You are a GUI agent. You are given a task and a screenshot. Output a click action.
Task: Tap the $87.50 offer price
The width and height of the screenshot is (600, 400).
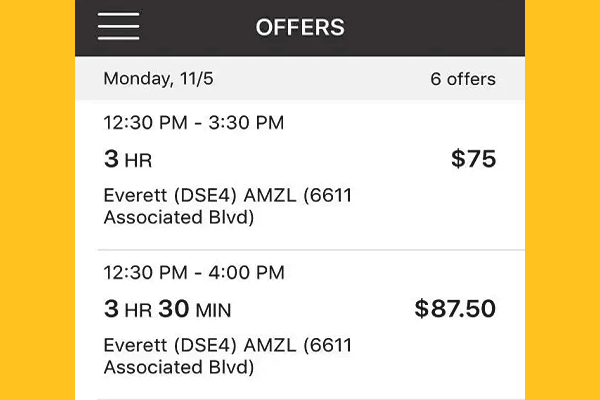[455, 309]
